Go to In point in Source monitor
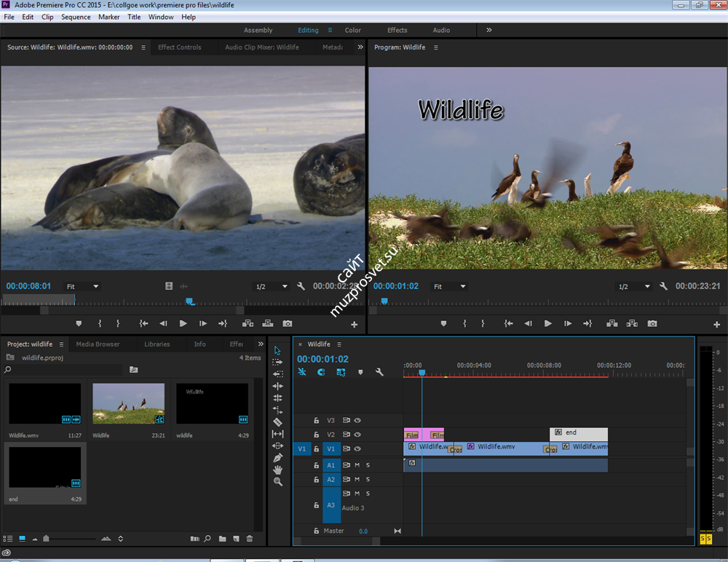Screen dimensions: 728x562 tap(144, 323)
